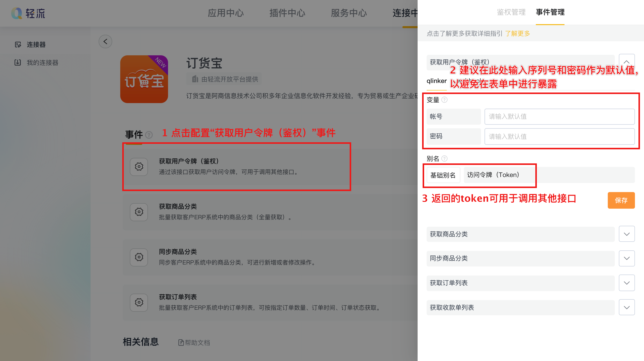644x361 pixels.
Task: Click gear icon for 获取用户令牌（鉴权）event
Action: pos(139,167)
